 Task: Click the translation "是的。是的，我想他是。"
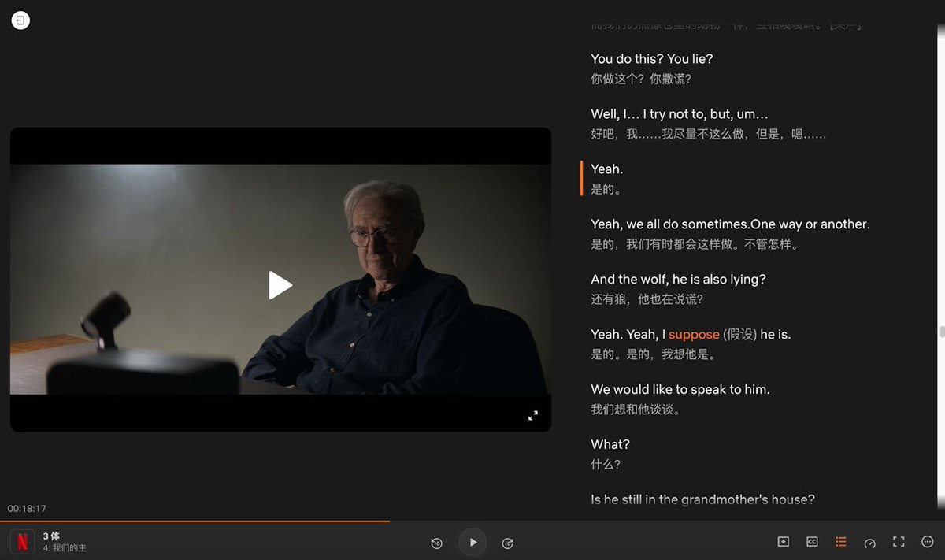coord(653,354)
